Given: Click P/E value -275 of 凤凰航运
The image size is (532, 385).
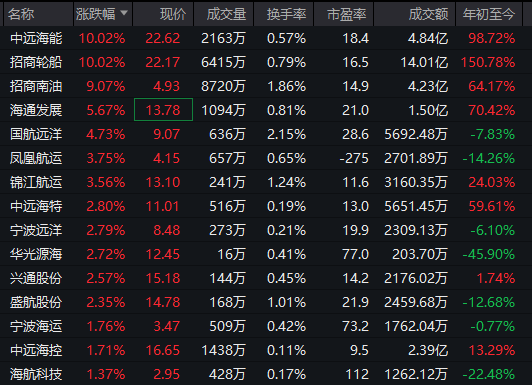Looking at the screenshot, I should tap(354, 158).
